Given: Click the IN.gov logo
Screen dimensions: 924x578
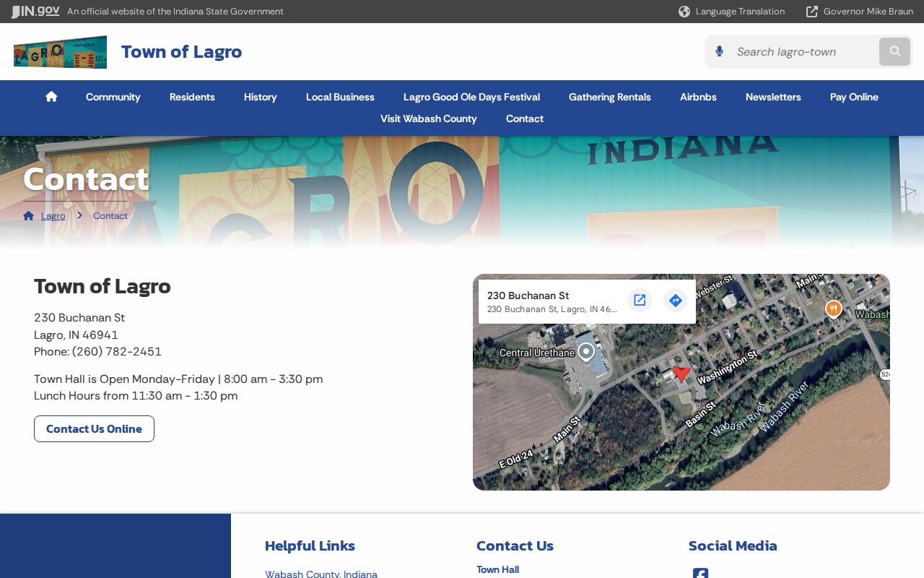Looking at the screenshot, I should (35, 12).
